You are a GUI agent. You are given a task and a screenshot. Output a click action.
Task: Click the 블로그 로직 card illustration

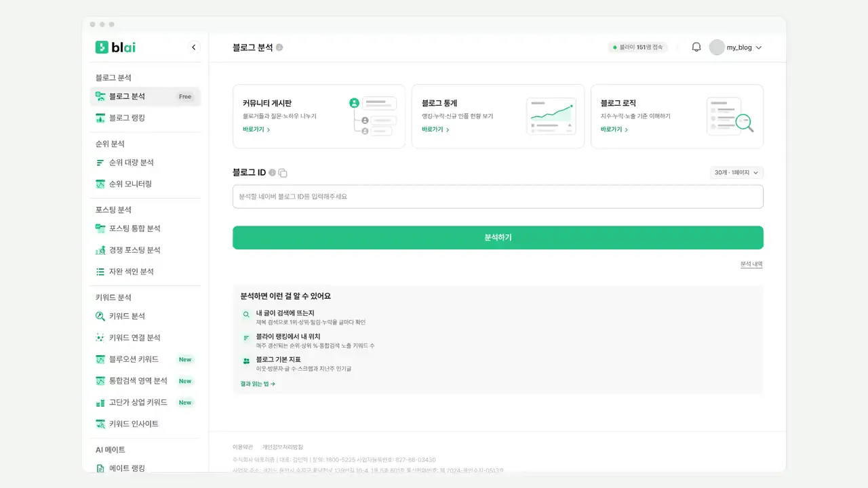(730, 116)
